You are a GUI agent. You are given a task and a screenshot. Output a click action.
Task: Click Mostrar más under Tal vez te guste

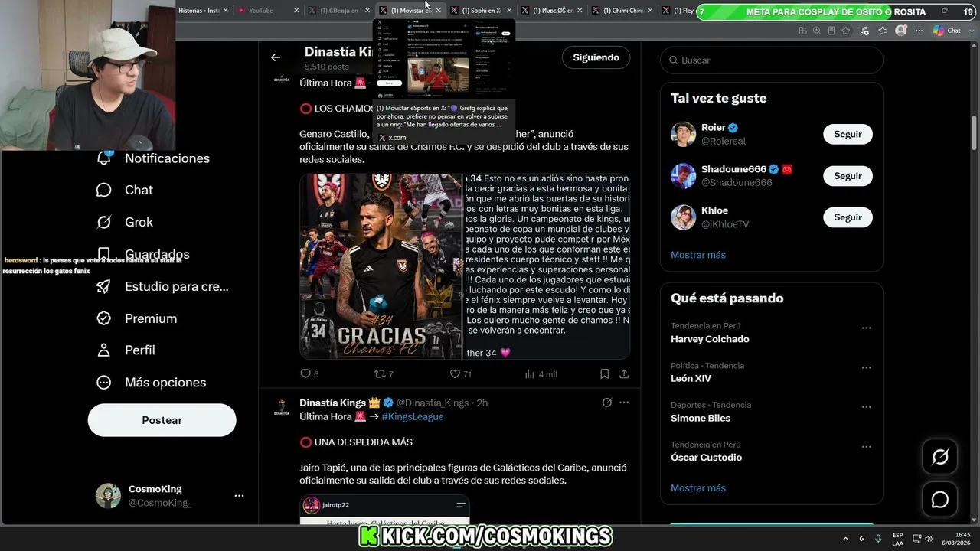[x=698, y=255]
